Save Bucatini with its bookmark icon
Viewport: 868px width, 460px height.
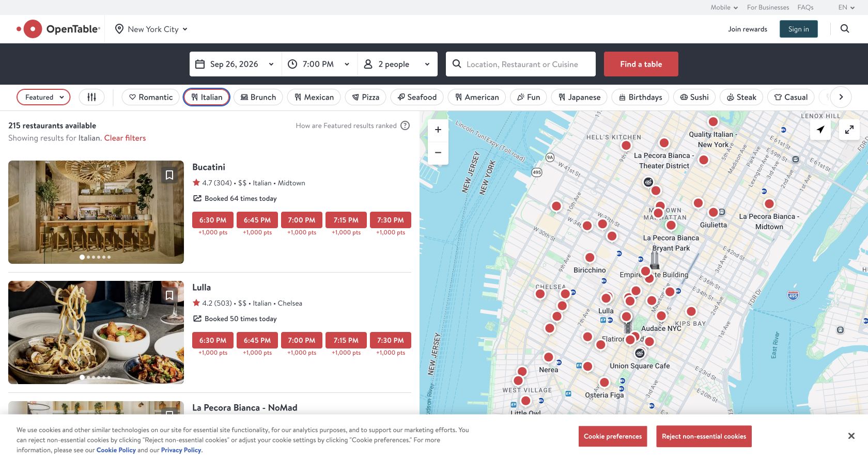point(169,175)
